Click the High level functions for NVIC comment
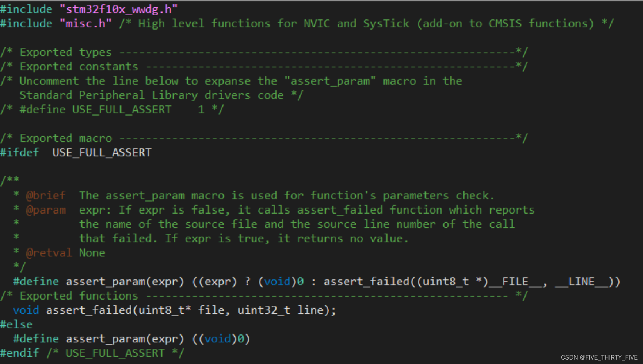 click(366, 24)
